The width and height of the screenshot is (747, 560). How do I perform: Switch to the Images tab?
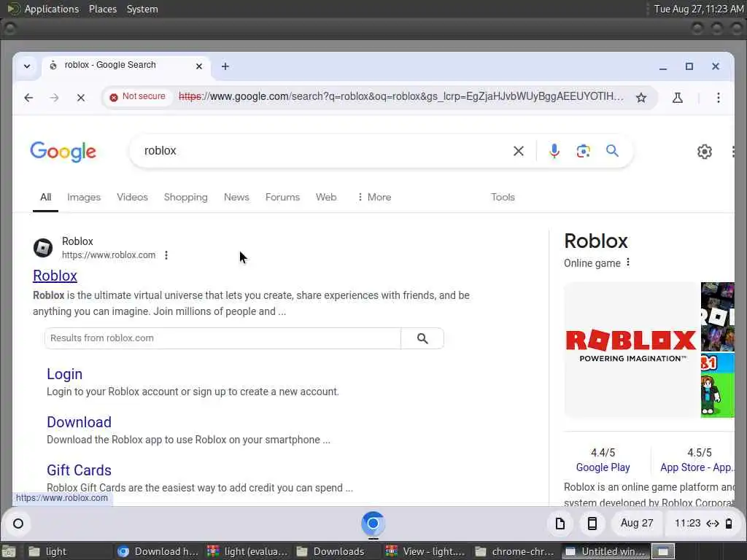tap(84, 197)
